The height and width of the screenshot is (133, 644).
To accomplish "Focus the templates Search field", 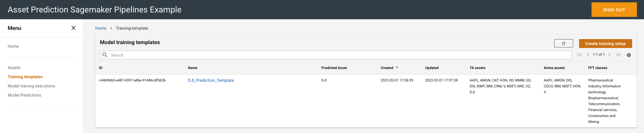I will coord(336,55).
